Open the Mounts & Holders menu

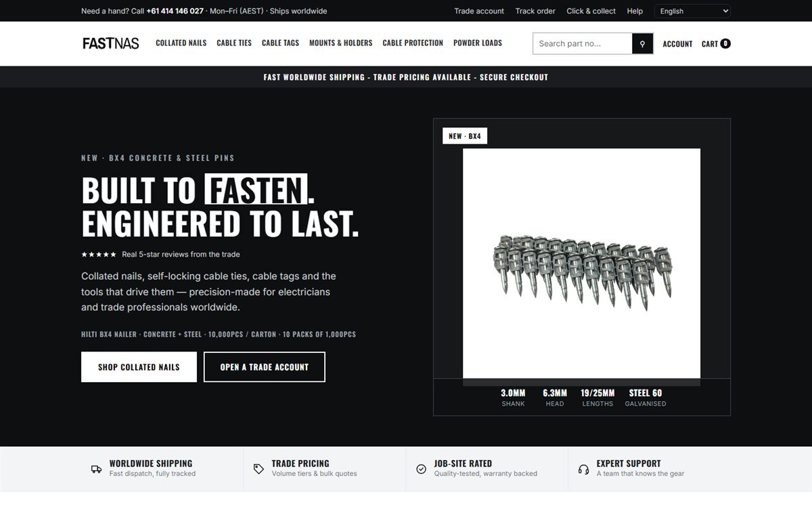pos(340,43)
